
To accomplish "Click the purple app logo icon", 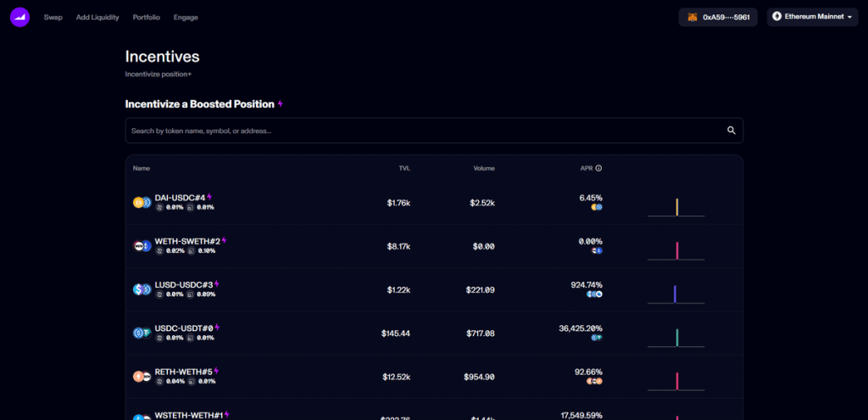I will (x=20, y=17).
